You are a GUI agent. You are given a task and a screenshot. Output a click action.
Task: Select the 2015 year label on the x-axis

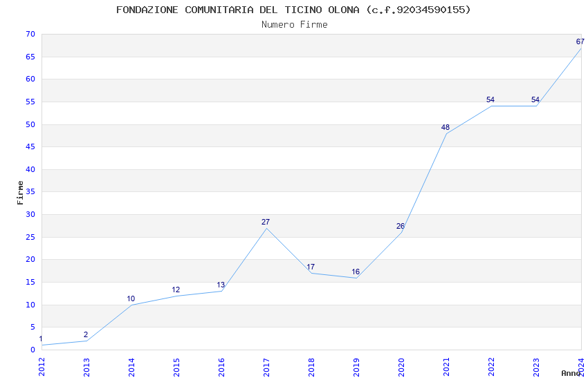click(176, 367)
